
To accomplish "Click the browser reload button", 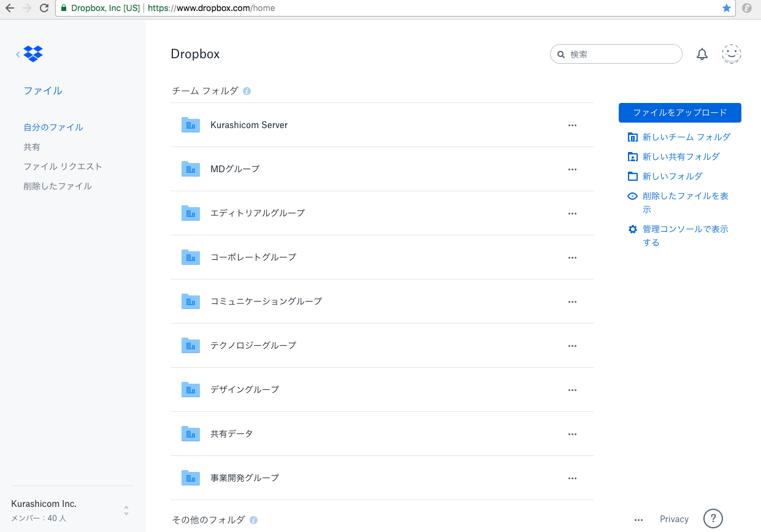I will [x=44, y=8].
